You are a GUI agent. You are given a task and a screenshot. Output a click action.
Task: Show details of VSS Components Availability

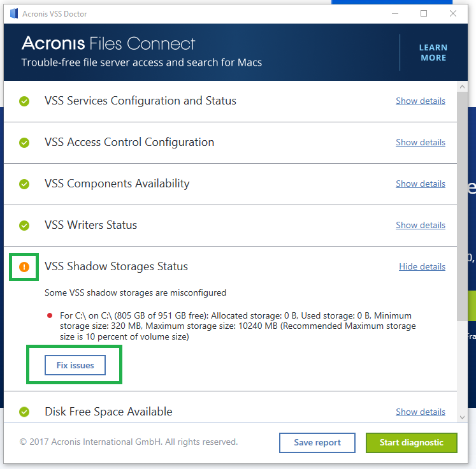[420, 184]
